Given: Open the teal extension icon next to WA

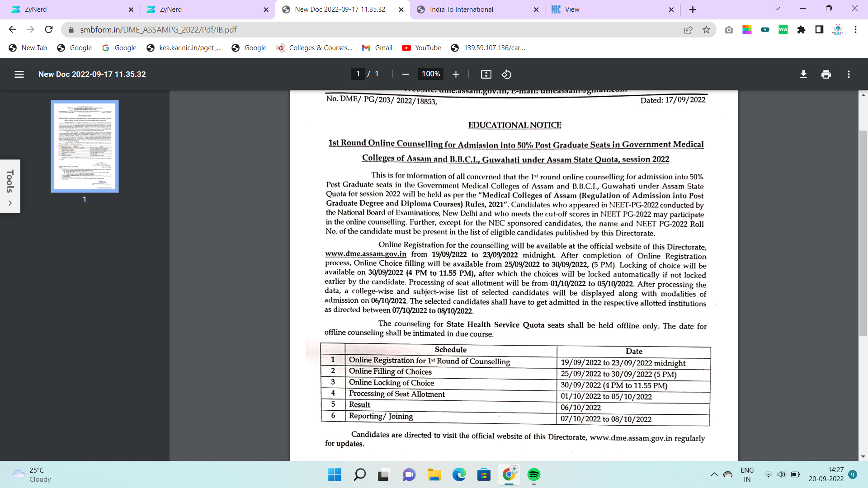Looking at the screenshot, I should pyautogui.click(x=765, y=29).
